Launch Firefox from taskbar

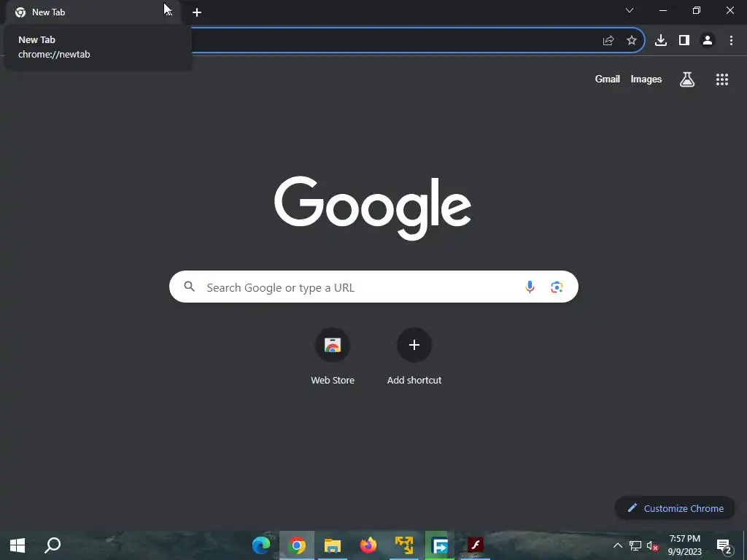point(368,545)
